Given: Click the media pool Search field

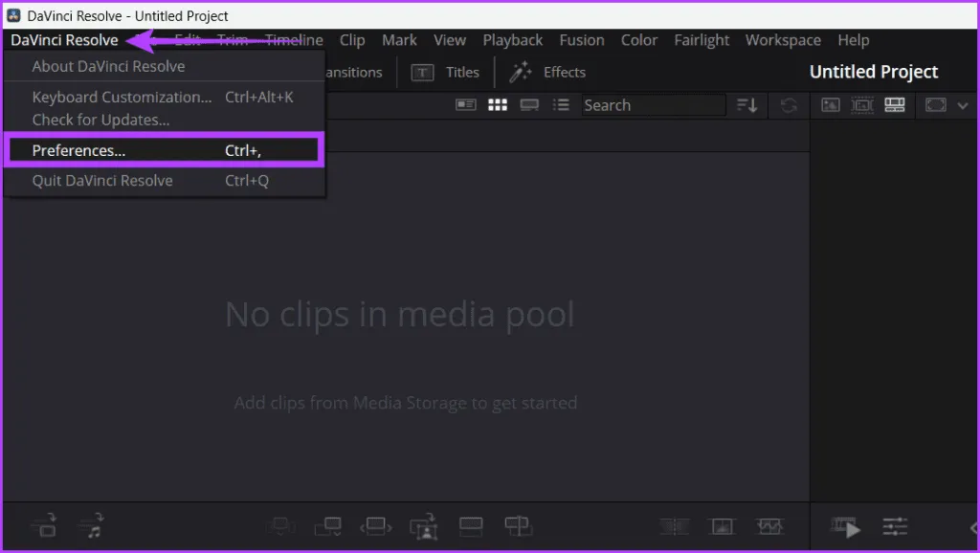Looking at the screenshot, I should click(653, 105).
